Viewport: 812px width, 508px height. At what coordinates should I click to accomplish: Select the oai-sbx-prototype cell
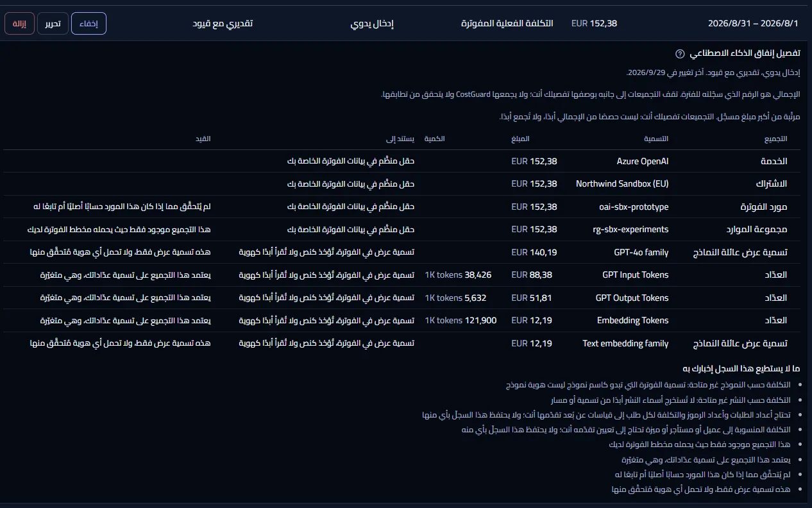(x=633, y=207)
